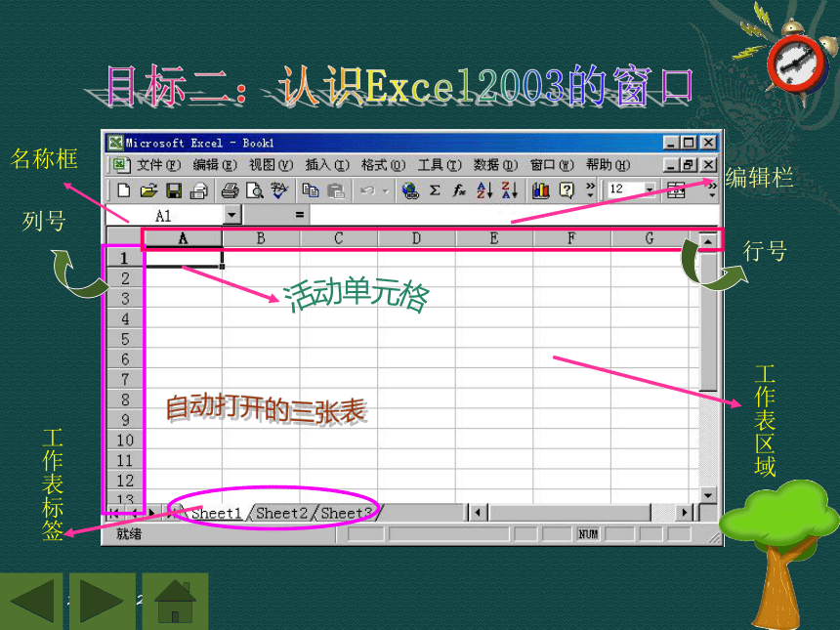Screen dimensions: 840x630
Task: Open the 插入(I) menu
Action: tap(327, 165)
